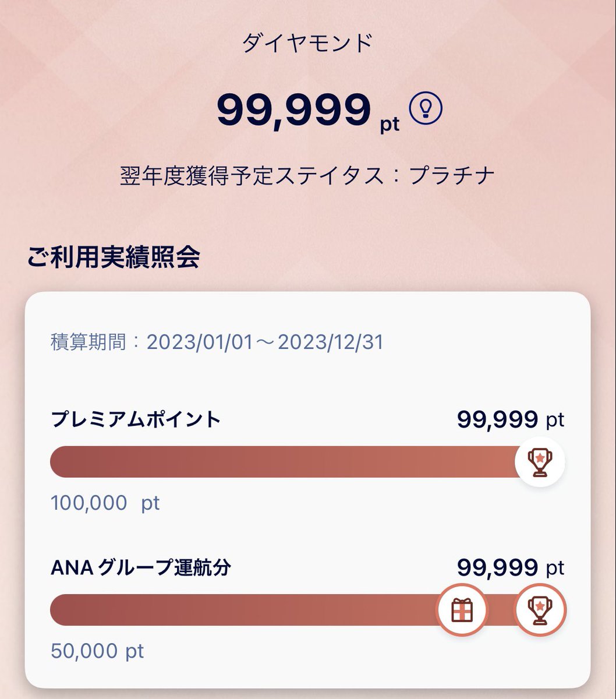Tap trophy icon on ANA Group bar

click(x=540, y=610)
